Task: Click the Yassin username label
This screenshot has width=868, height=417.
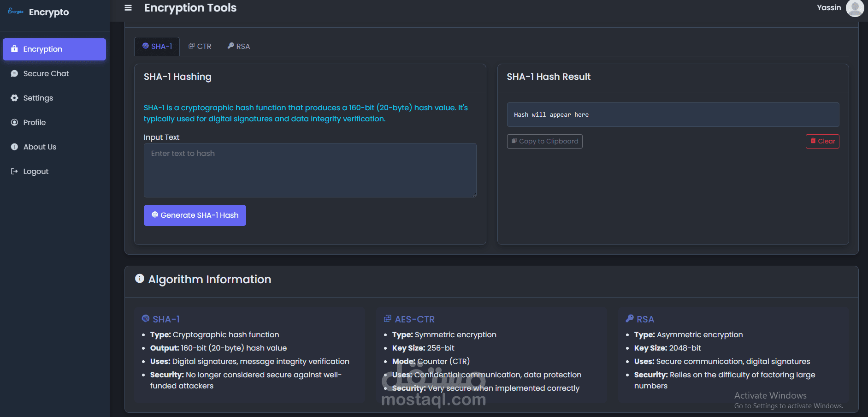Action: (829, 8)
